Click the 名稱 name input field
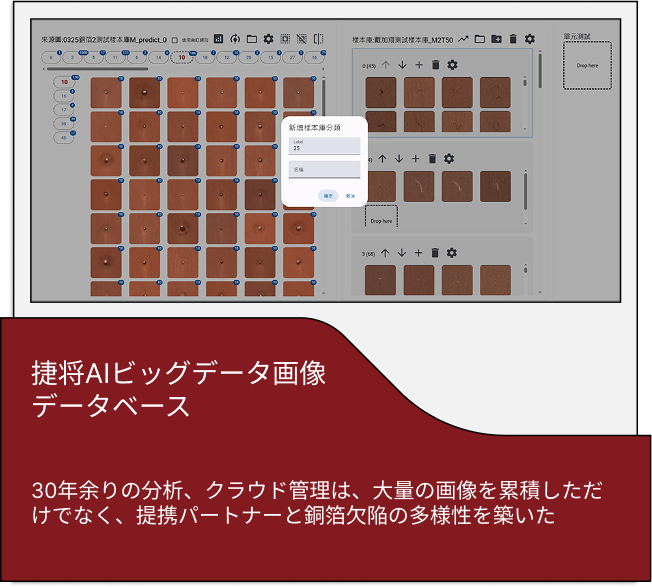The height and width of the screenshot is (587, 652). pyautogui.click(x=324, y=170)
